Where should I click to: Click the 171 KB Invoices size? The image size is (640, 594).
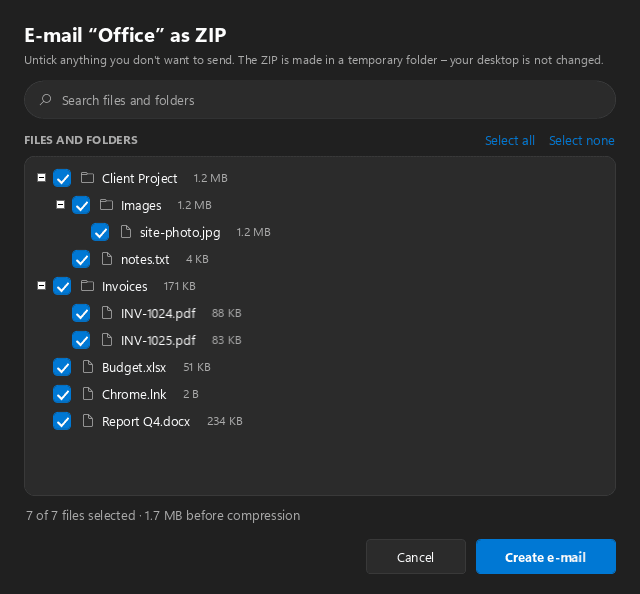(180, 286)
